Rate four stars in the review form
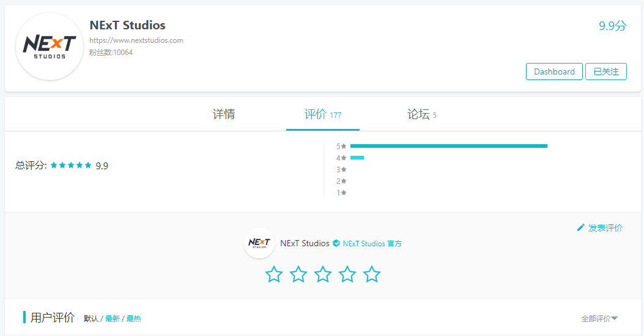The image size is (644, 336). [347, 274]
